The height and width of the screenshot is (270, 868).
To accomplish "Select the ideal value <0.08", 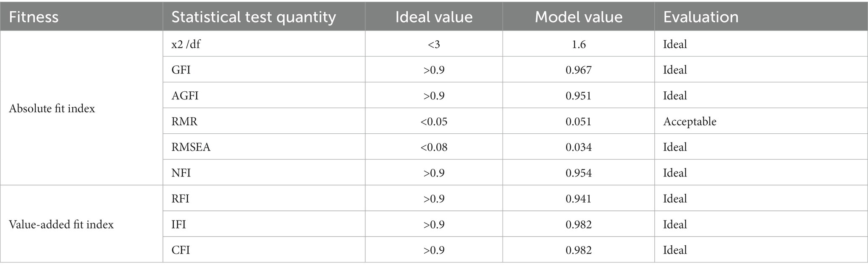I will [434, 147].
